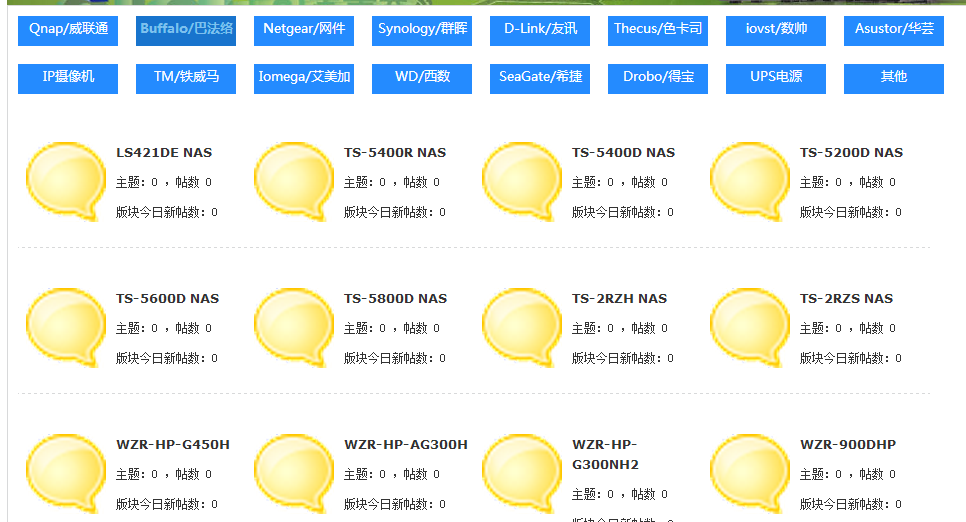Open the Asustor/华芸 category
966x522 pixels.
pos(894,31)
